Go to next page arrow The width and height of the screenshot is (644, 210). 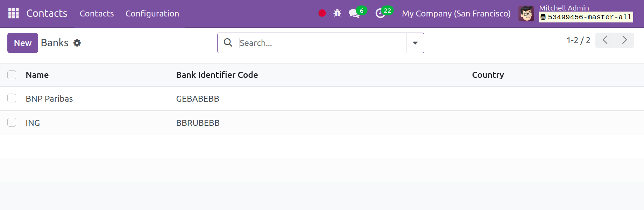point(624,40)
